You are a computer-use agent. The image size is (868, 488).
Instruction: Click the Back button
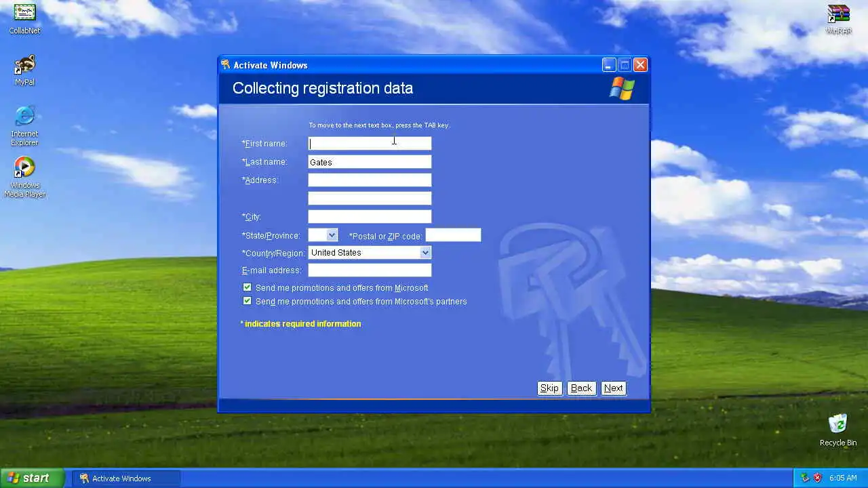click(581, 388)
